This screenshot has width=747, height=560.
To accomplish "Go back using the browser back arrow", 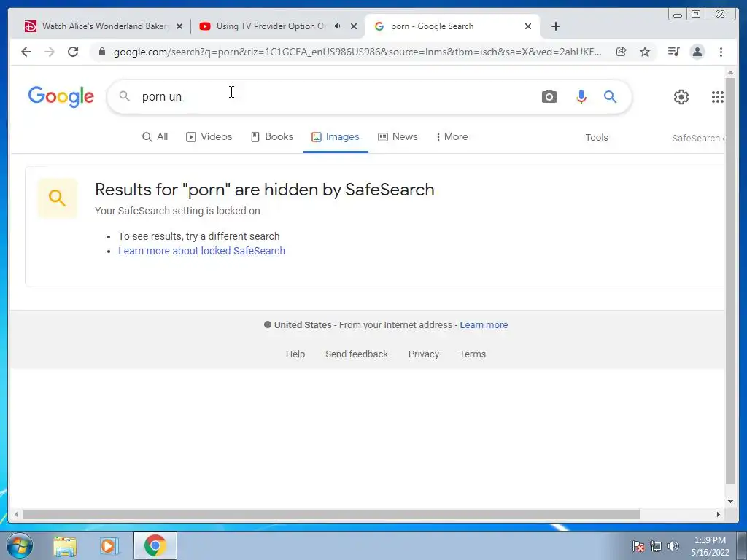I will (x=26, y=52).
